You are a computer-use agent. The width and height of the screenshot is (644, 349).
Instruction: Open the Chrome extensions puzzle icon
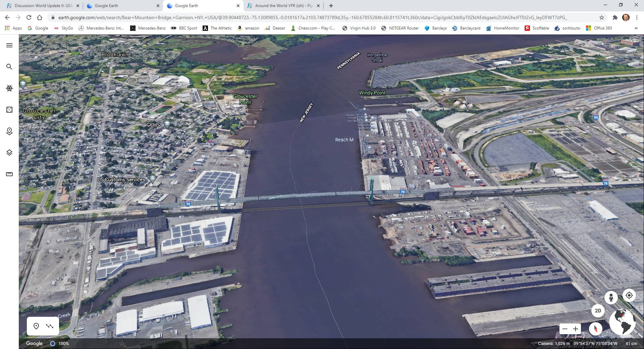click(615, 17)
